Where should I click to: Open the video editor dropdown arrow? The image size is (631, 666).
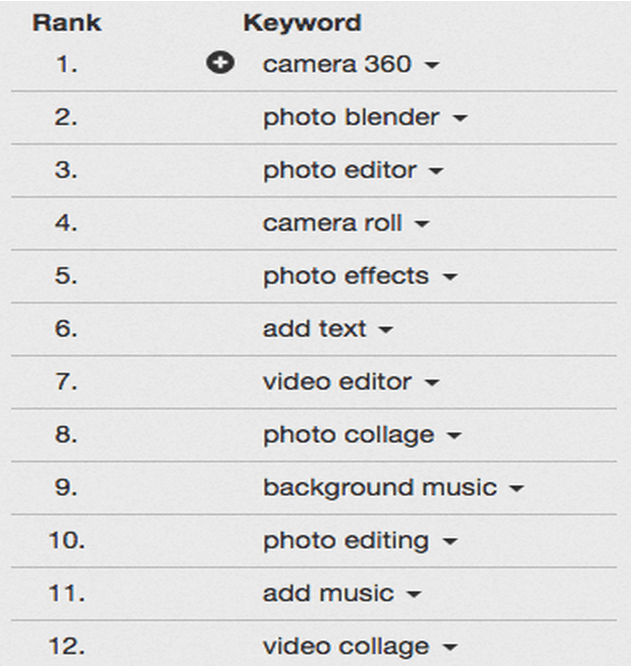[432, 384]
